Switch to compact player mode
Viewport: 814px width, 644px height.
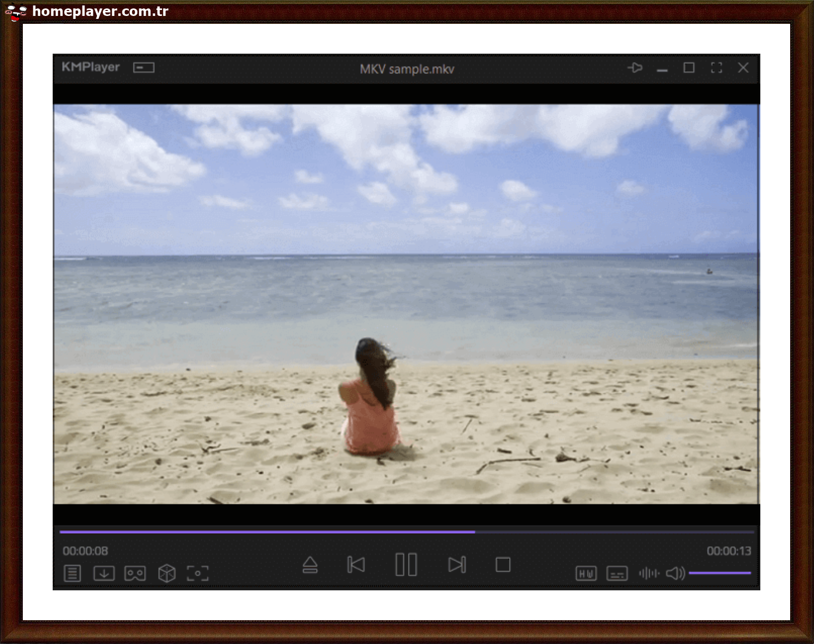tap(144, 67)
